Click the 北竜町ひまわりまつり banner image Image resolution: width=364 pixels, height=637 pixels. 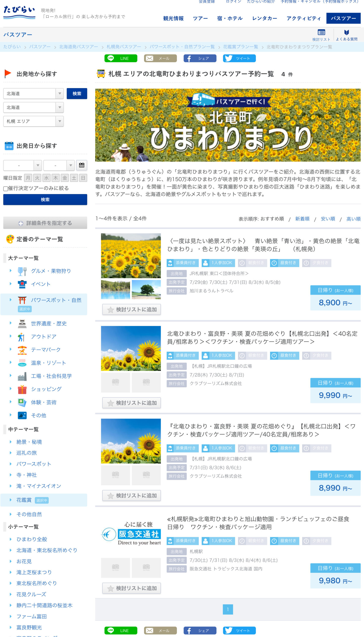point(228,125)
